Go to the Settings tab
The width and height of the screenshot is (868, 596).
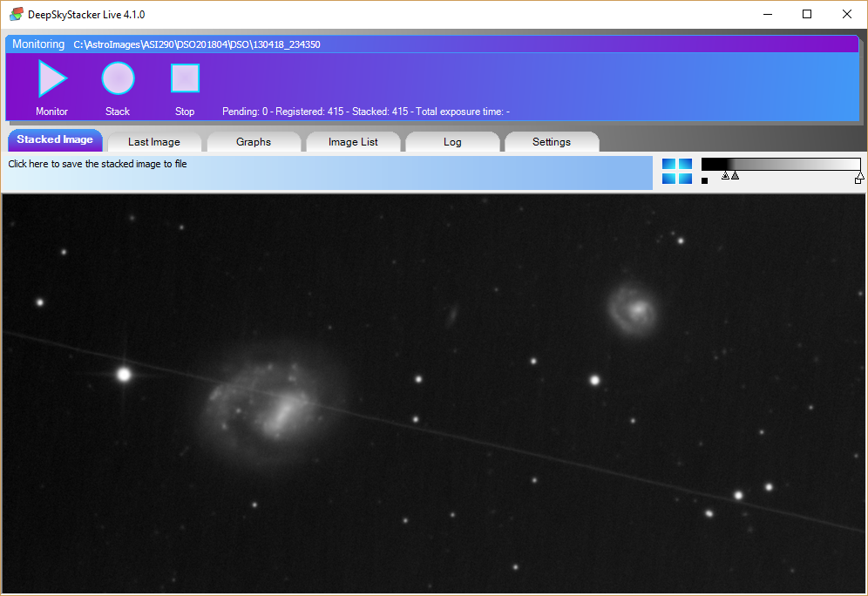[x=552, y=142]
